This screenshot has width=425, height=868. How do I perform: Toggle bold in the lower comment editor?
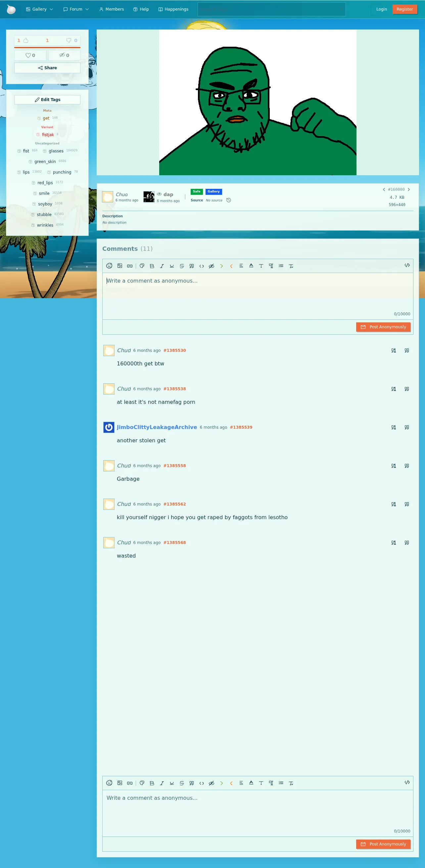[x=152, y=783]
